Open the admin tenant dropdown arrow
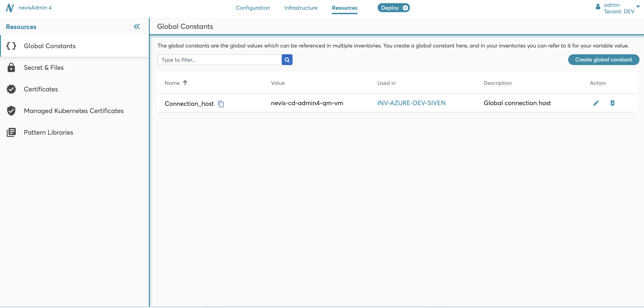 point(638,7)
